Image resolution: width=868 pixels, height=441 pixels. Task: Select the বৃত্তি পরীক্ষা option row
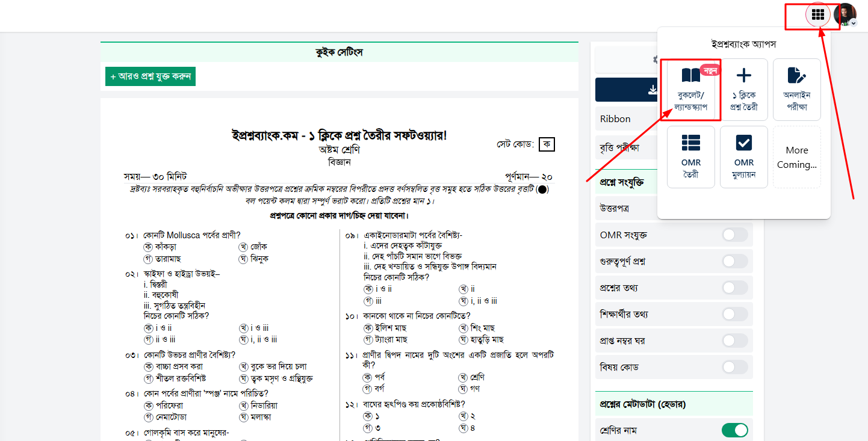point(626,147)
